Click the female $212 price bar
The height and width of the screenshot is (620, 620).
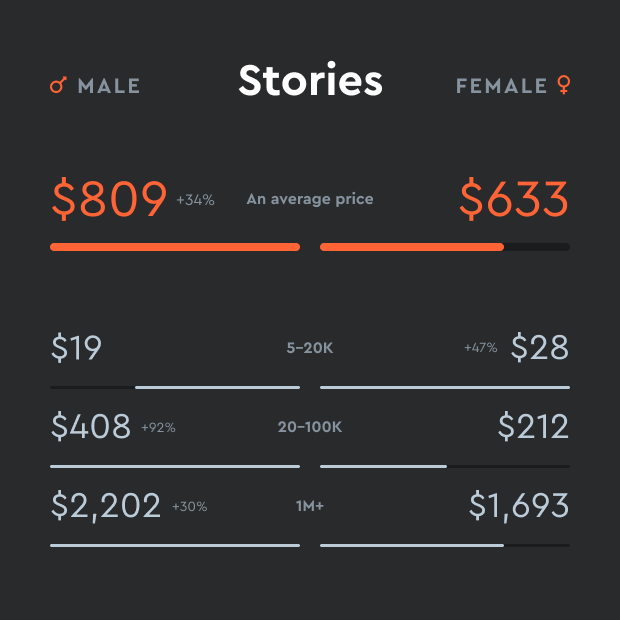[383, 466]
